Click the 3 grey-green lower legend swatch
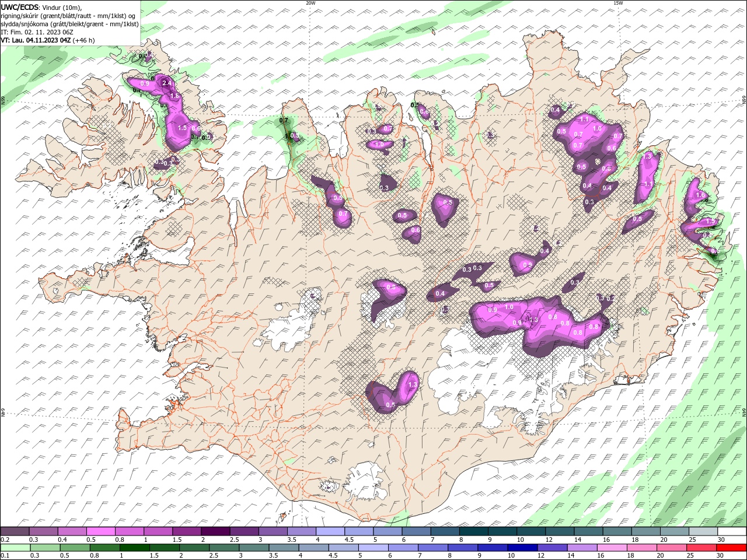The height and width of the screenshot is (560, 747). [254, 548]
